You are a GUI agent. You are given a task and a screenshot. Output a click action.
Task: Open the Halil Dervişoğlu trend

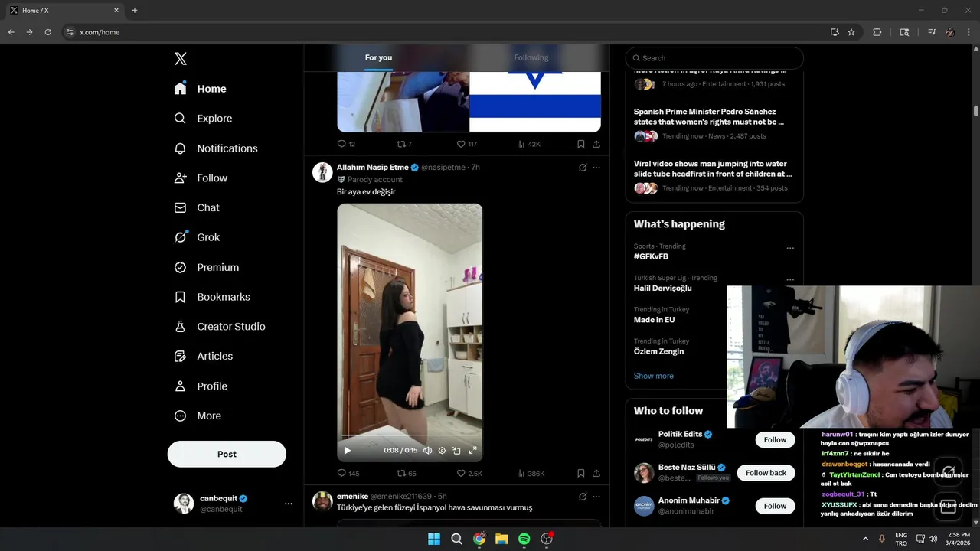pyautogui.click(x=662, y=289)
